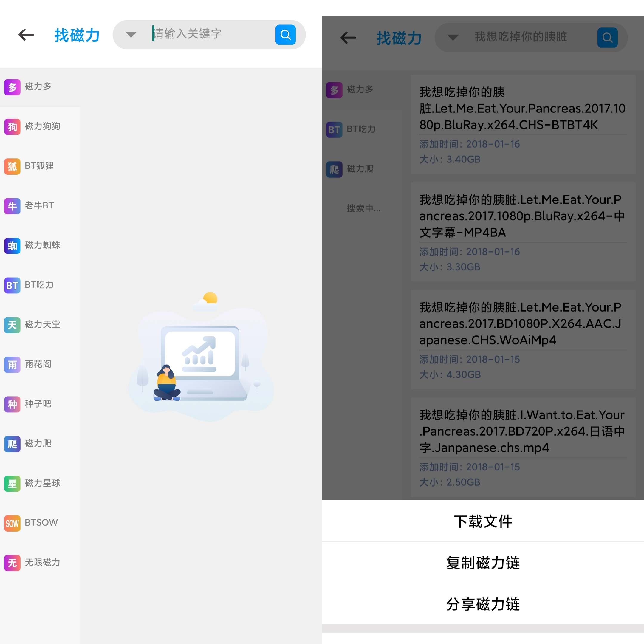Focus the 请输入关键字 search field
Image resolution: width=644 pixels, height=644 pixels.
point(209,34)
